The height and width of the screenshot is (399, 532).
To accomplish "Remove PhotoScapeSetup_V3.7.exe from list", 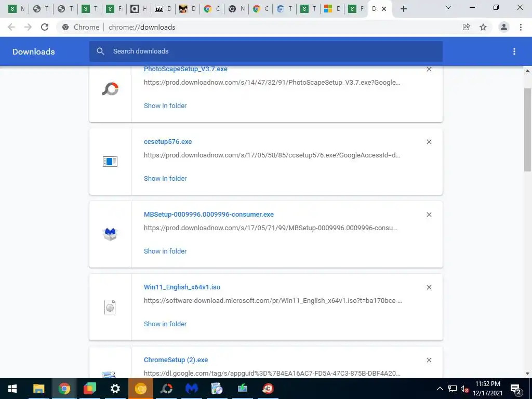I will (x=429, y=69).
